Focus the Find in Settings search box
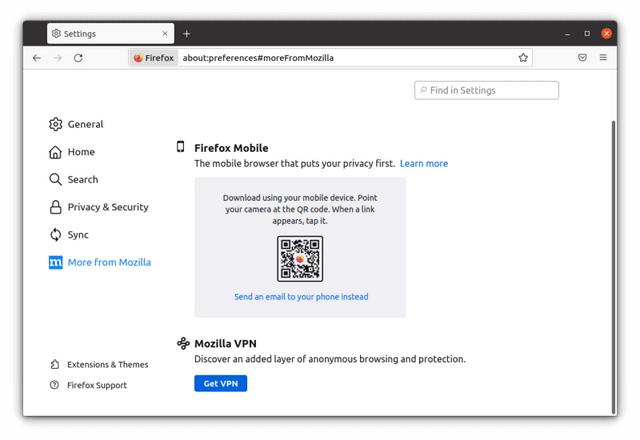 [x=486, y=90]
